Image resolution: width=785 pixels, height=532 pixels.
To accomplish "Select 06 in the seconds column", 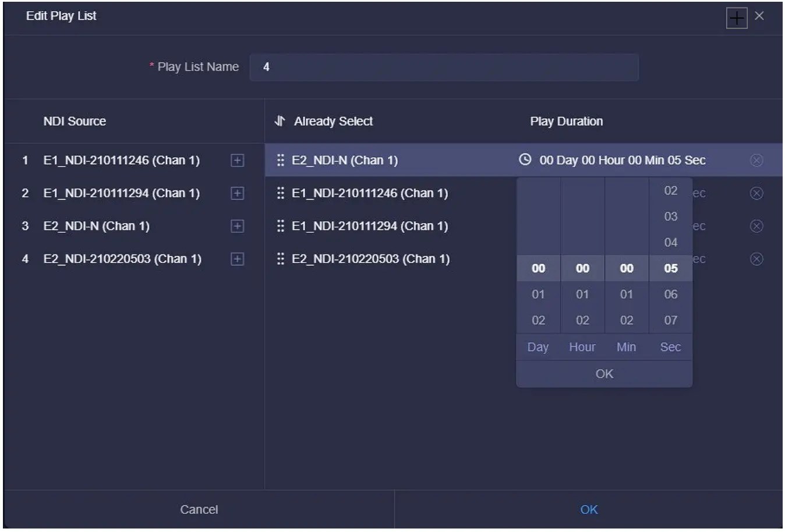I will tap(670, 295).
